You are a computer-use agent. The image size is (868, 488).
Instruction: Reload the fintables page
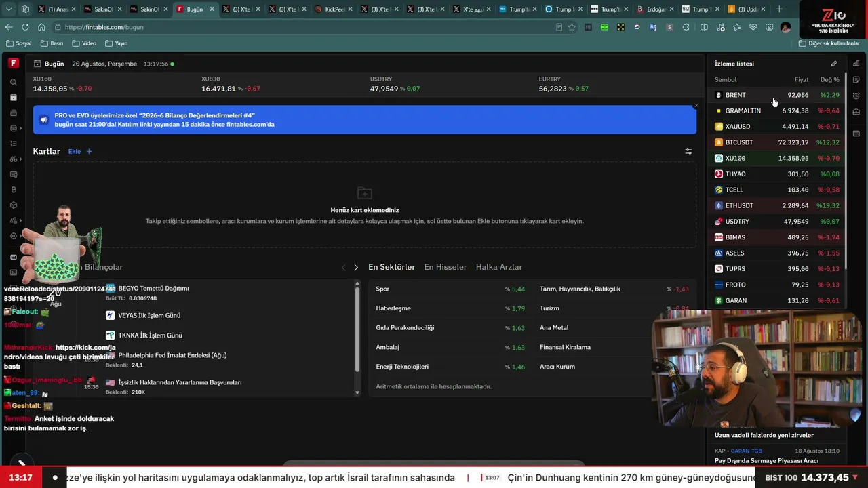tap(25, 27)
